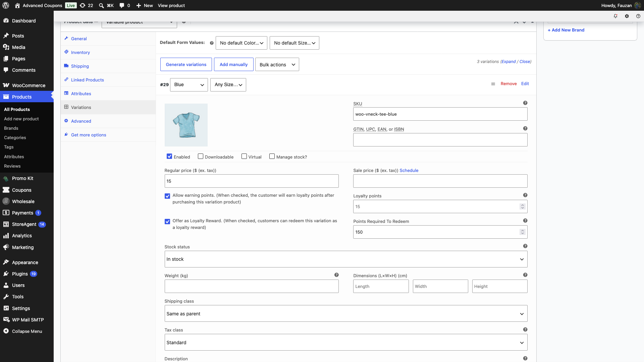Click the help icon for Tax class
644x362 pixels.
pyautogui.click(x=525, y=330)
